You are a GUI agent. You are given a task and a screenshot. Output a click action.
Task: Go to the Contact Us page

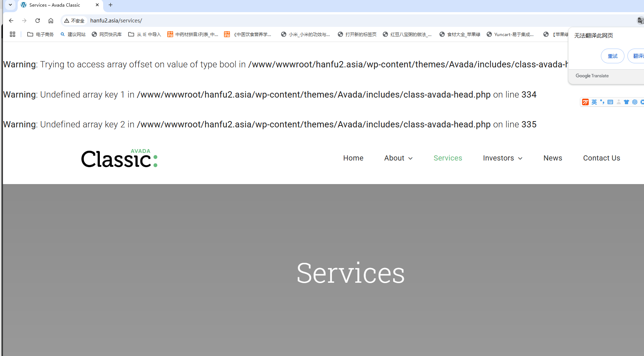point(601,158)
